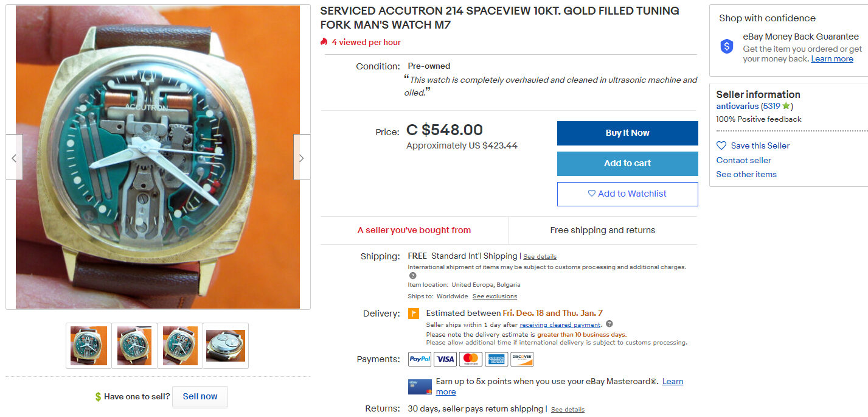Click Learn more about Money Back Guarantee

point(832,59)
